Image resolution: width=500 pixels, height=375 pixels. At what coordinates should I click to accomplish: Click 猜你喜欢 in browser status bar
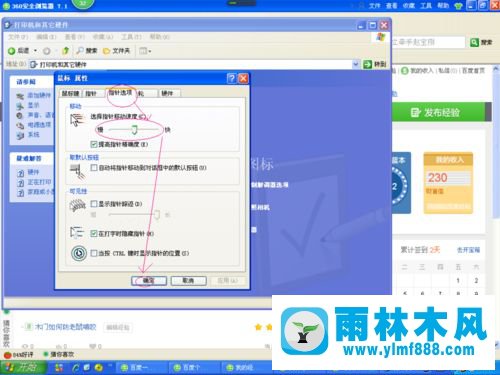point(62,355)
